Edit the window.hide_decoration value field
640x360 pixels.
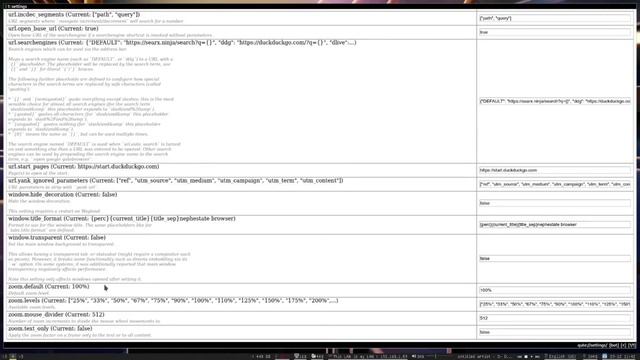[x=555, y=203]
